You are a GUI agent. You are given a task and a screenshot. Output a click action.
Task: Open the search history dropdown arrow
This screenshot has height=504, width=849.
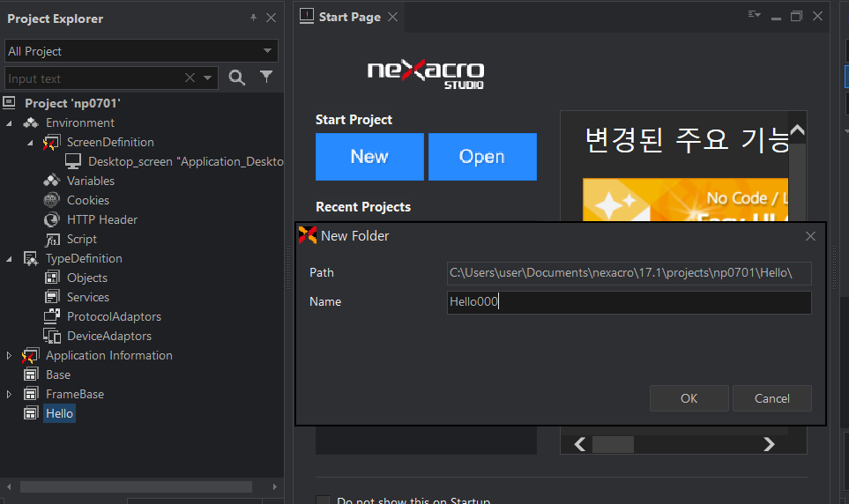coord(207,78)
